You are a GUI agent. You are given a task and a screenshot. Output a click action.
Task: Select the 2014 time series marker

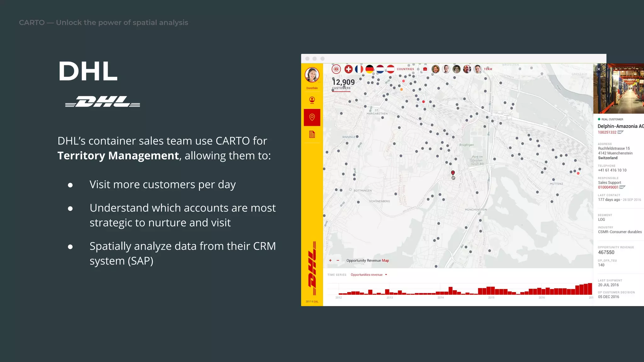pos(441,298)
